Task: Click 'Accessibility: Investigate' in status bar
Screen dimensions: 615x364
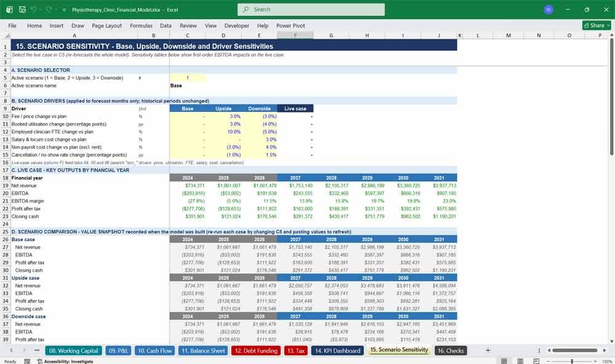Action: 65,362
